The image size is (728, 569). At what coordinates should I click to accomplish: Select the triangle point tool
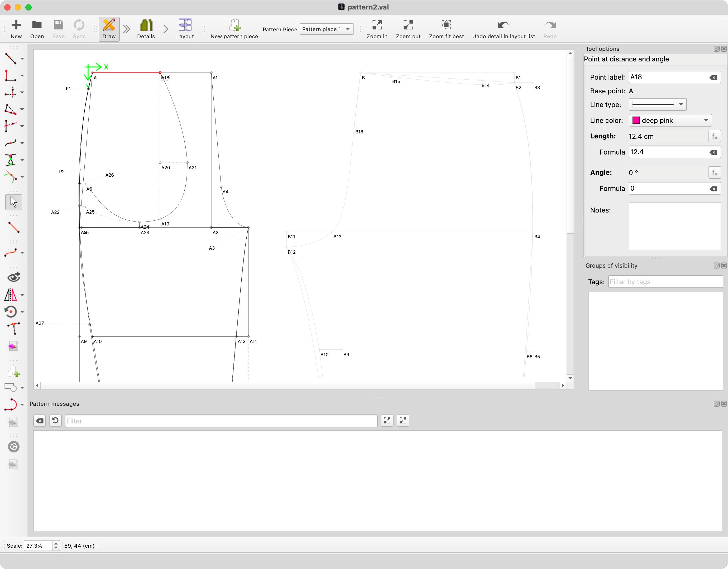[x=11, y=109]
